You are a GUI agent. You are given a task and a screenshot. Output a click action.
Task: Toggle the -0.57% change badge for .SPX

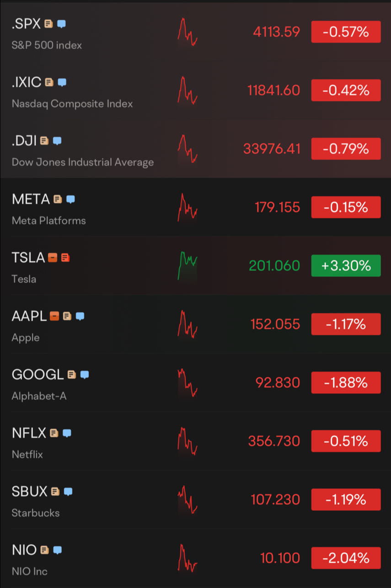(x=346, y=32)
